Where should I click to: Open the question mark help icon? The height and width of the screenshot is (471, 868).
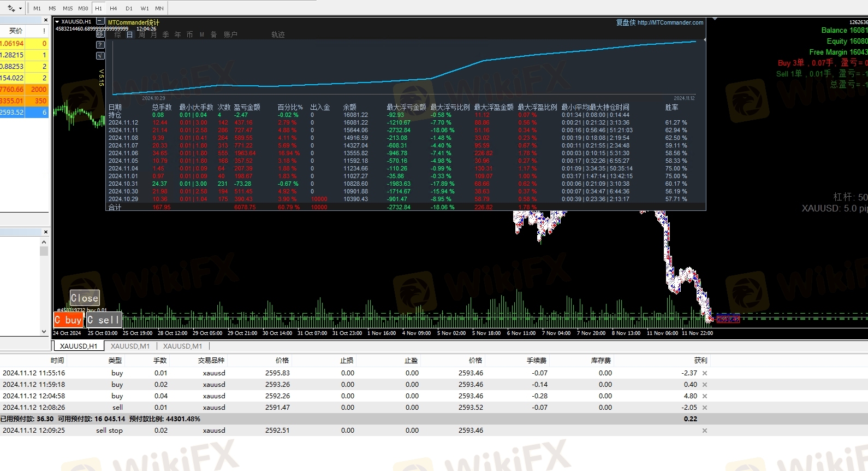[x=100, y=45]
